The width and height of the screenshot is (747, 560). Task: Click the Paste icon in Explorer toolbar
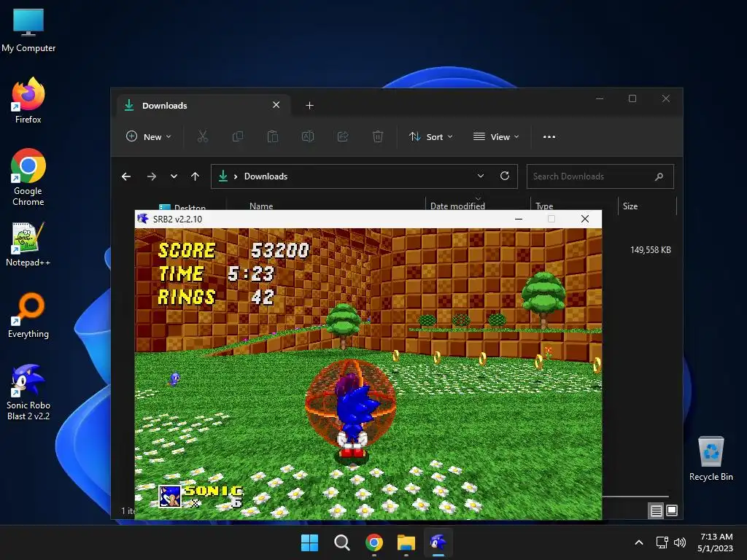[x=273, y=136]
